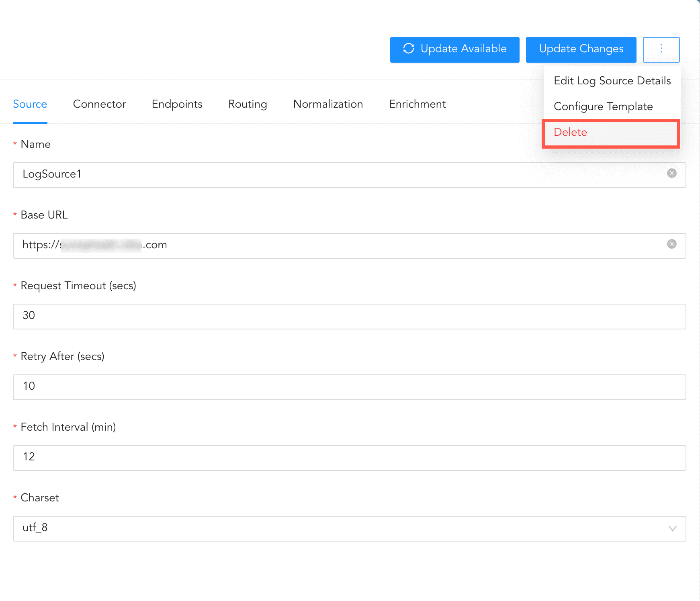Viewport: 700px width, 601px height.
Task: Pick Configure Template from the dropdown menu
Action: click(603, 106)
